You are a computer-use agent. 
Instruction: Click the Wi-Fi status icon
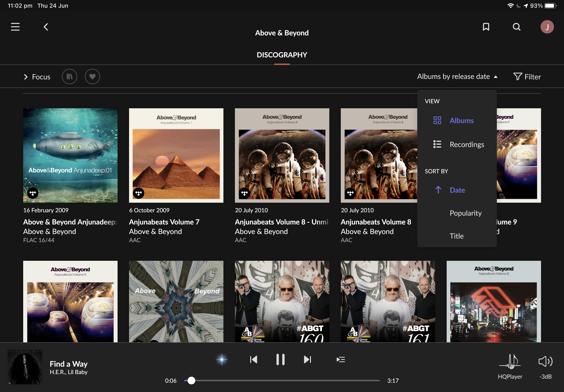tap(510, 6)
